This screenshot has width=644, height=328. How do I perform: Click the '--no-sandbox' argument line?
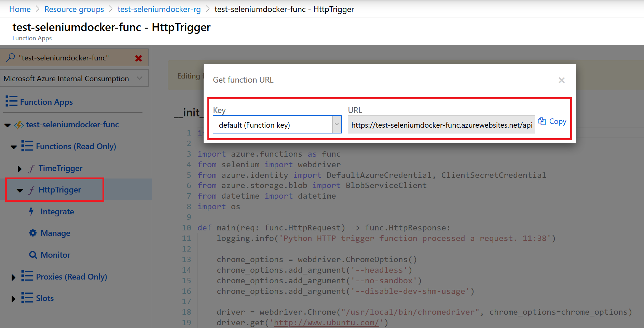(319, 281)
